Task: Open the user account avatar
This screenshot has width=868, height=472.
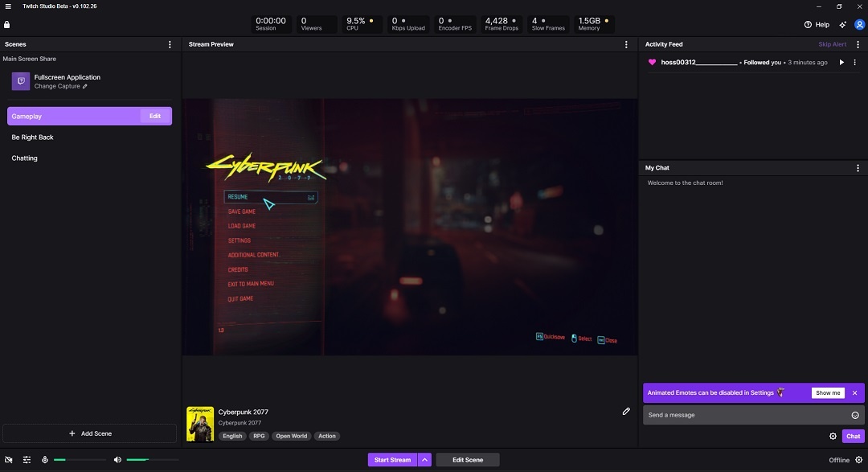Action: pyautogui.click(x=860, y=24)
